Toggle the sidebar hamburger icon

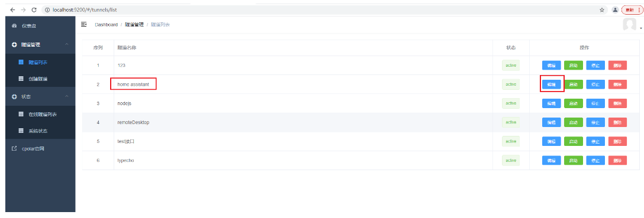[x=84, y=25]
